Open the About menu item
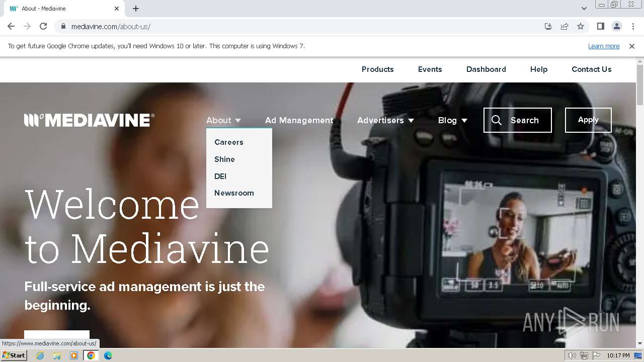This screenshot has width=644, height=362. [219, 120]
